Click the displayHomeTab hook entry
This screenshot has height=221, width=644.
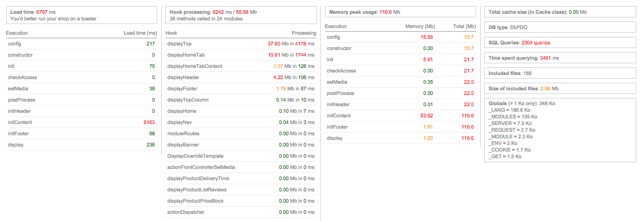(241, 55)
